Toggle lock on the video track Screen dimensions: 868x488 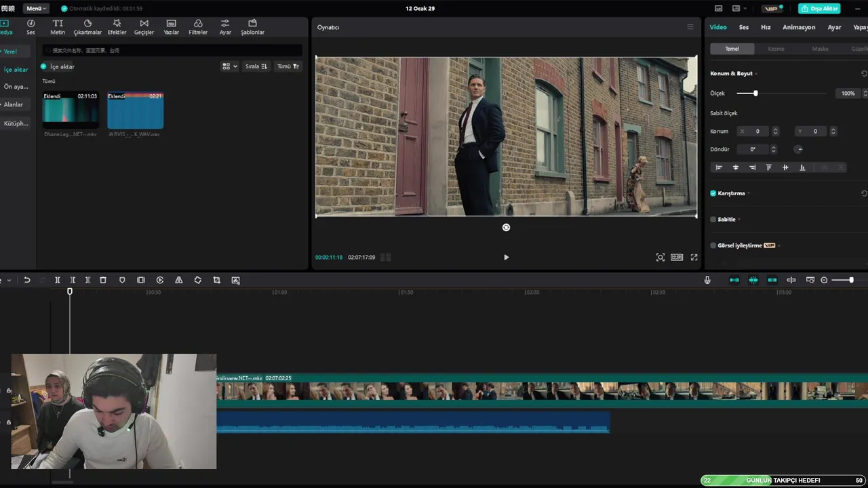click(9, 390)
